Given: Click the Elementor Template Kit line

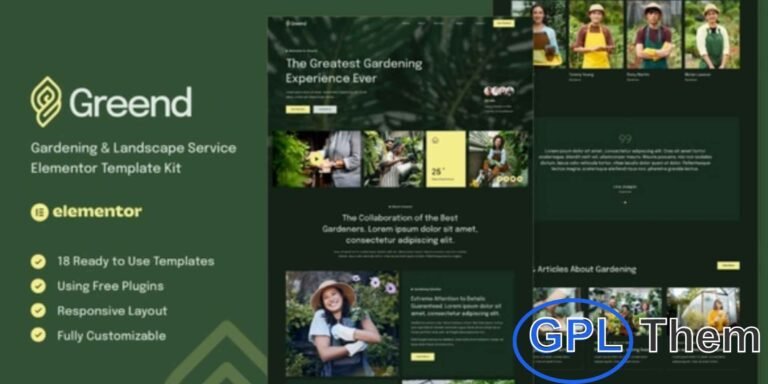Looking at the screenshot, I should (106, 168).
